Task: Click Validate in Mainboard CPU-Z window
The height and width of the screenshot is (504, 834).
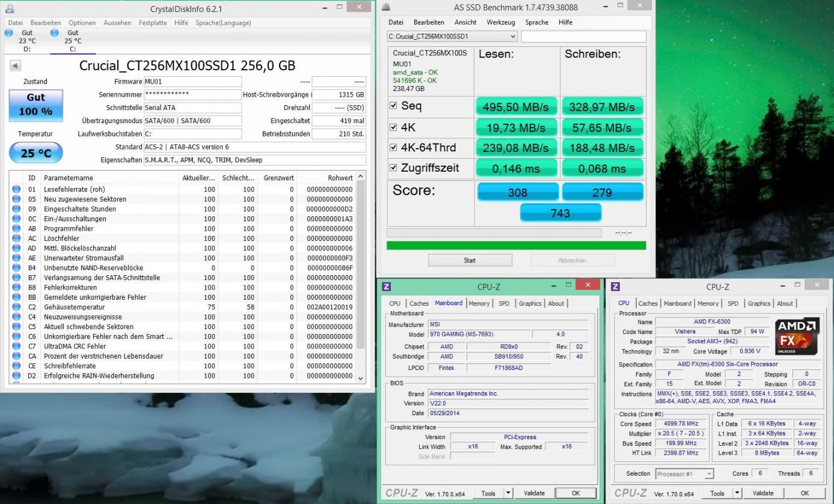Action: tap(534, 493)
